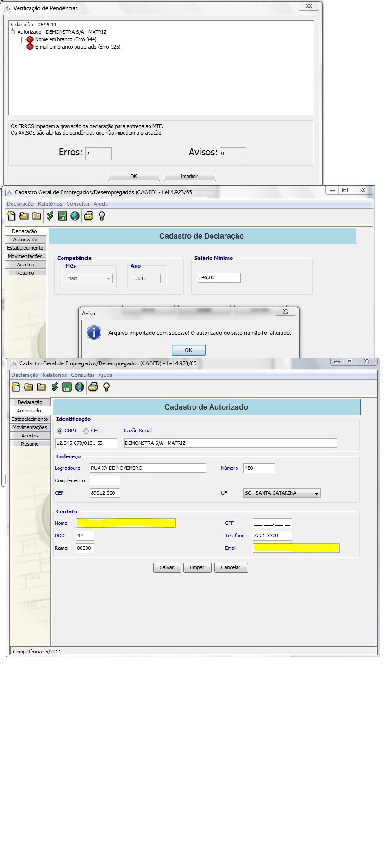Click globe icon in Cadastro de Autorizado toolbar
Screen dimensions: 387x868
click(x=80, y=387)
